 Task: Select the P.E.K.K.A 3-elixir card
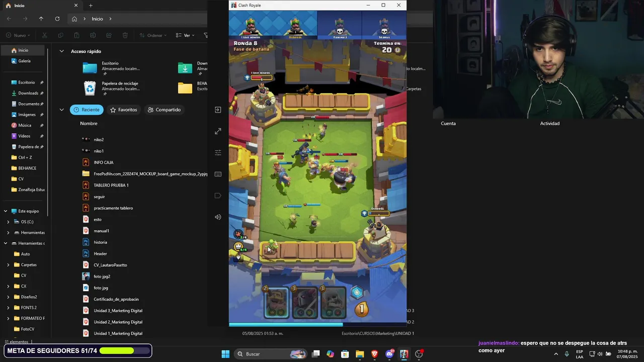coord(305,303)
